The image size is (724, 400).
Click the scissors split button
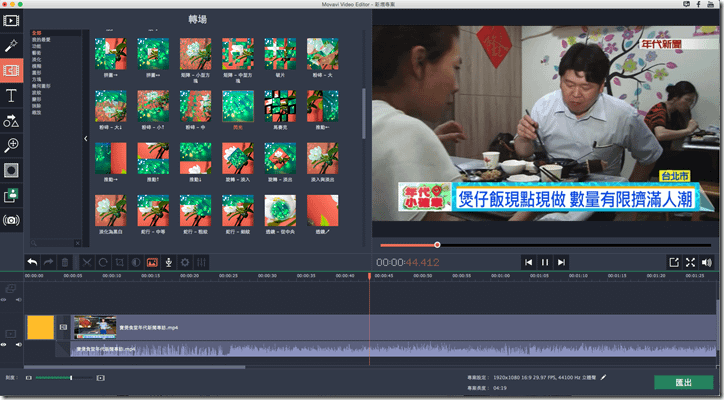[87, 262]
